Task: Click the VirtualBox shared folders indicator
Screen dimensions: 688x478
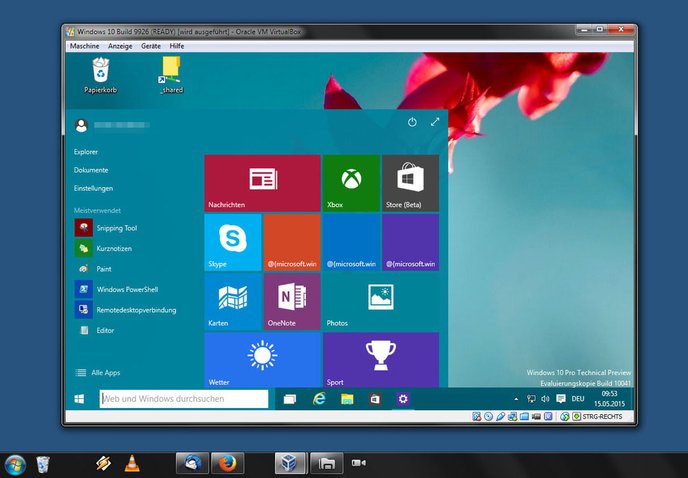Action: [x=524, y=417]
